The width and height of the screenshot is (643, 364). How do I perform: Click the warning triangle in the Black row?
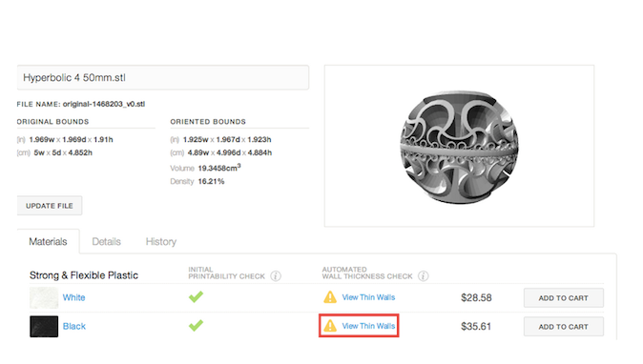point(330,326)
